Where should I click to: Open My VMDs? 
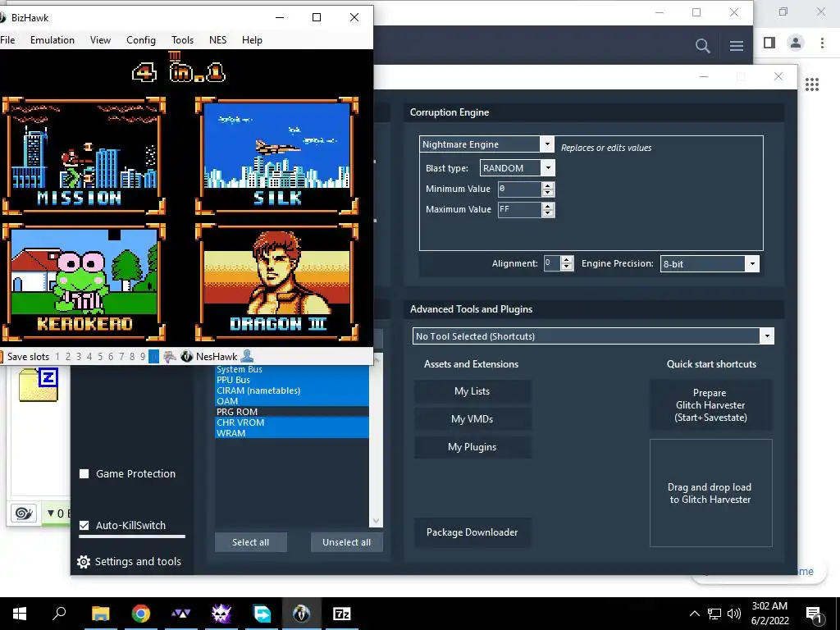[472, 419]
